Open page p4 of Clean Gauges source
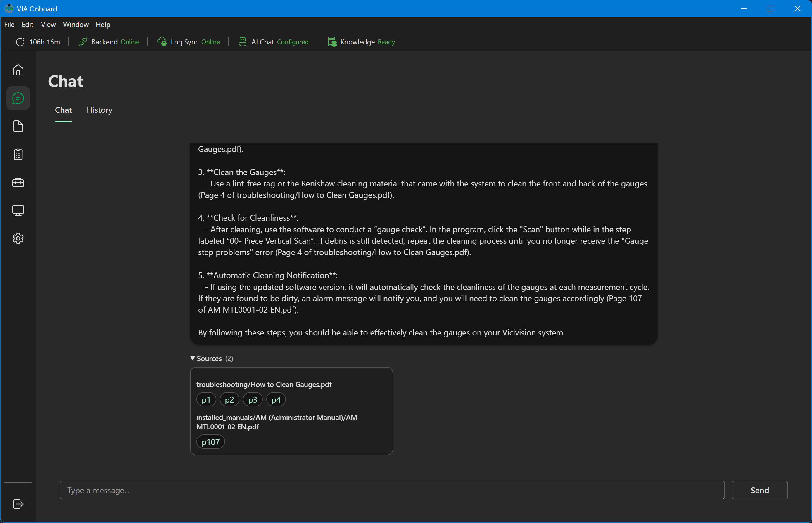The height and width of the screenshot is (523, 812). click(x=276, y=400)
